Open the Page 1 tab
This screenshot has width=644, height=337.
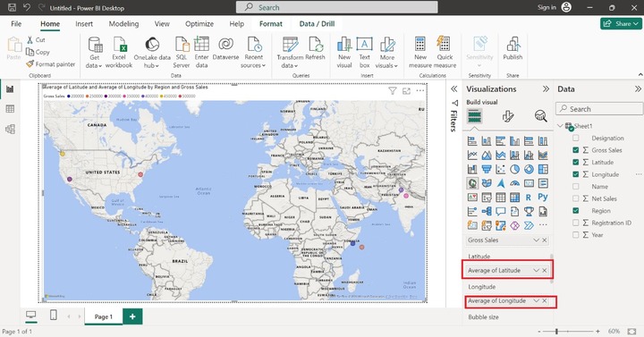click(104, 316)
